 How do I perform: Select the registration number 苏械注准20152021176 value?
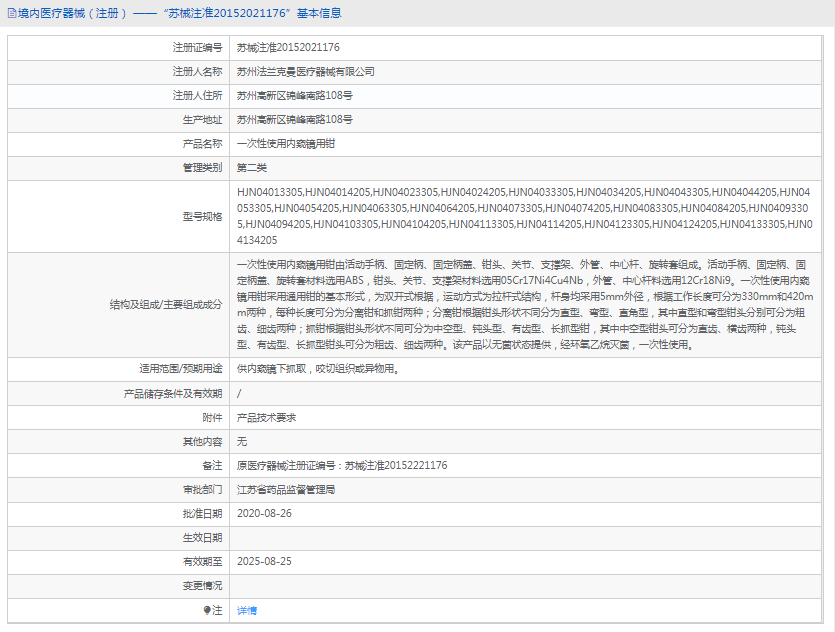pyautogui.click(x=288, y=47)
